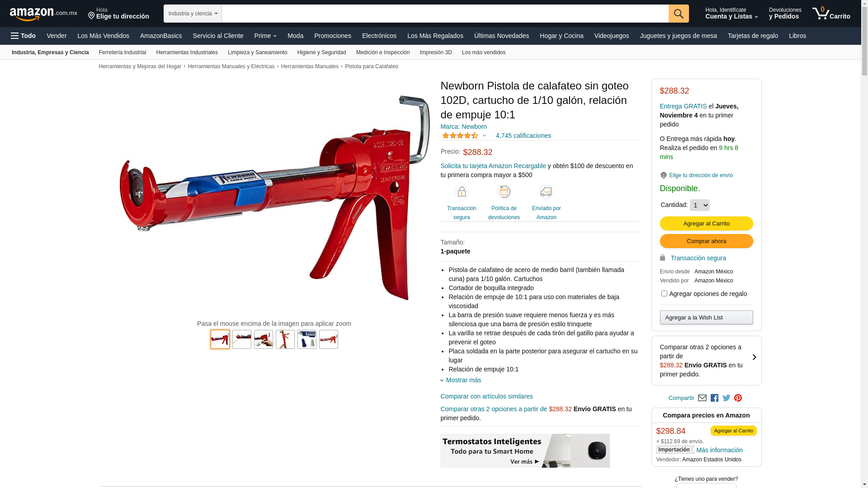Click the Transacción segura lock icon
This screenshot has height=488, width=868.
pyautogui.click(x=462, y=192)
